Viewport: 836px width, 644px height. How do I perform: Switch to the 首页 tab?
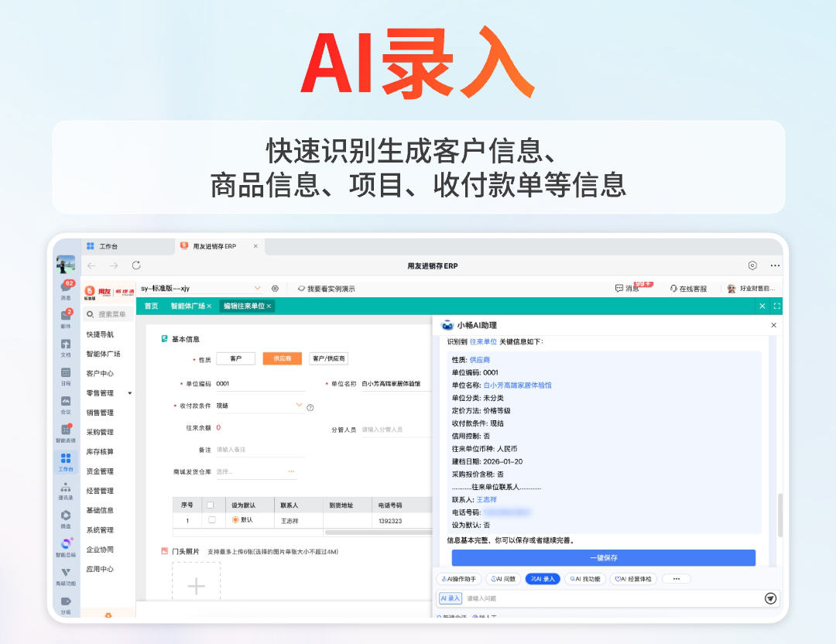151,307
